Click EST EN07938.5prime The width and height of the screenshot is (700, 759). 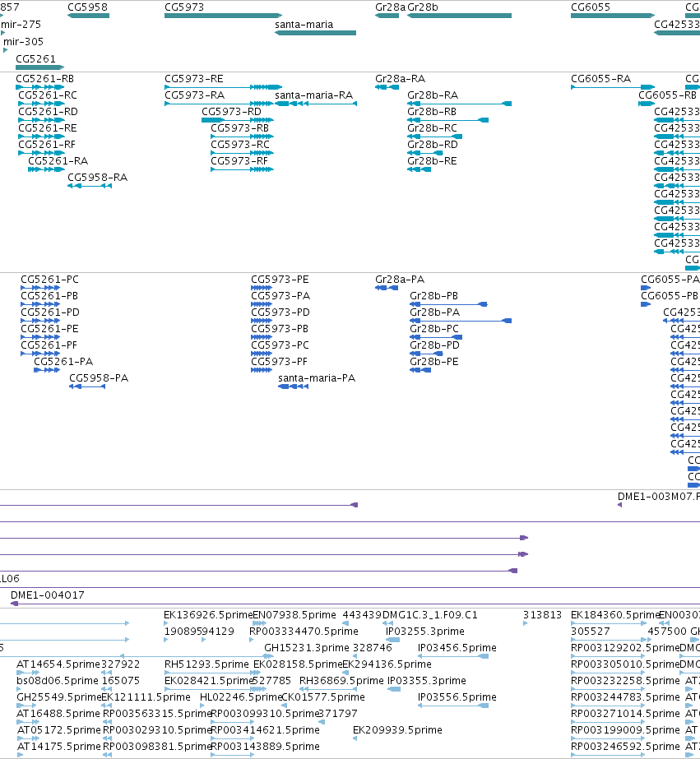294,615
